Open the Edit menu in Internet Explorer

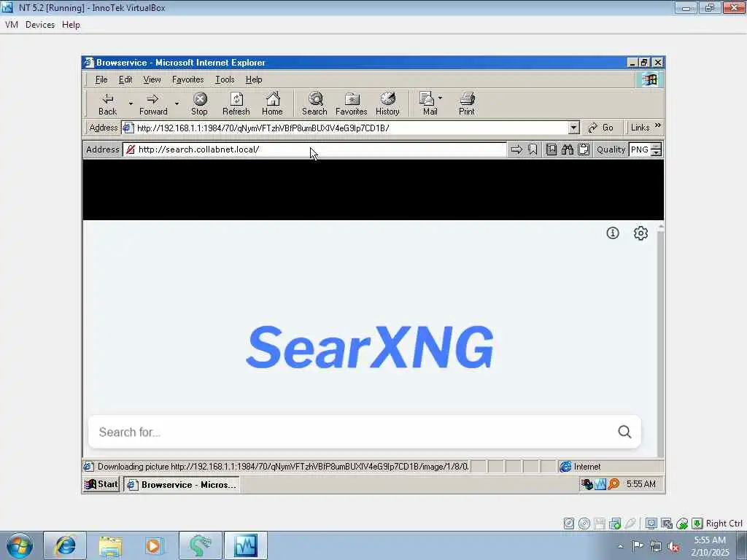tap(125, 79)
